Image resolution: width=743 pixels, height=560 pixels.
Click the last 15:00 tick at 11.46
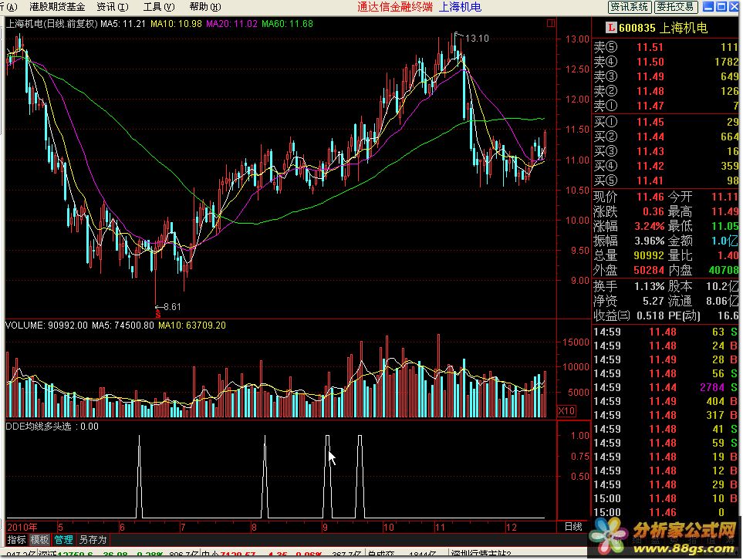click(x=666, y=512)
